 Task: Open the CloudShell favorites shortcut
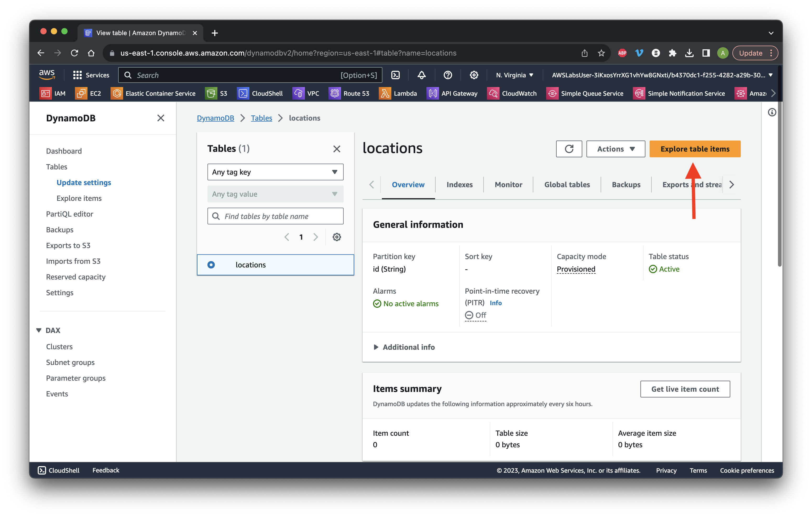point(260,94)
